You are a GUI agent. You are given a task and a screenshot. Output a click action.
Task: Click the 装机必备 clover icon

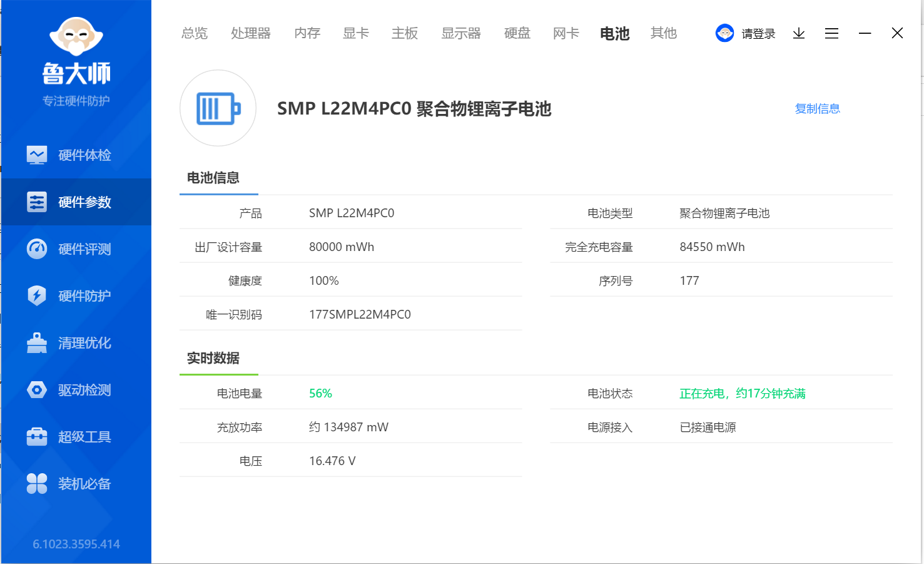click(37, 483)
